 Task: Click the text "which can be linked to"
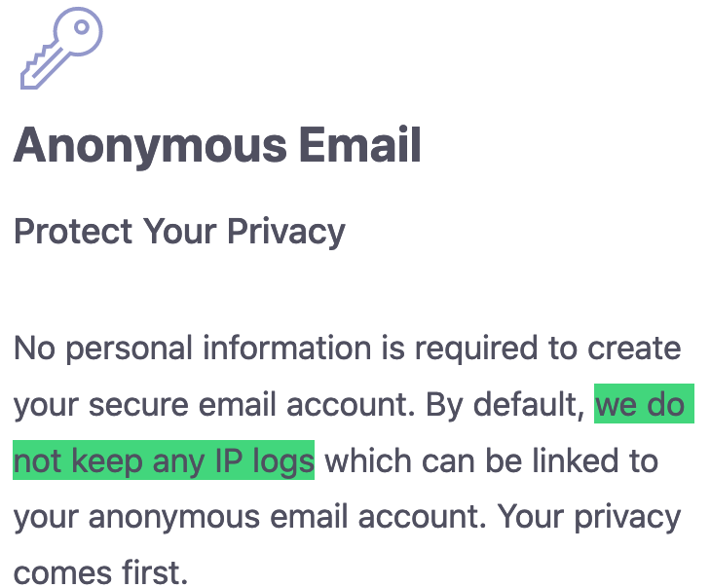(x=492, y=460)
